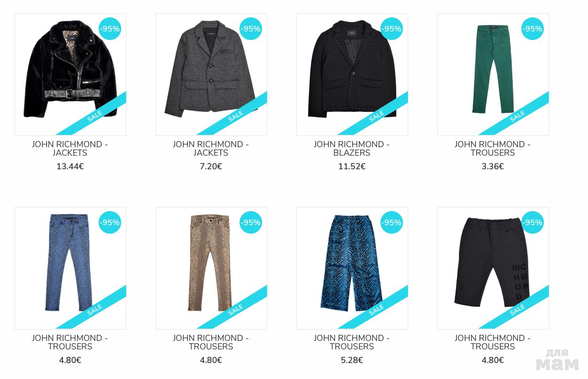Click the 3.36€ price of green trousers
Image resolution: width=588 pixels, height=379 pixels.
(493, 166)
